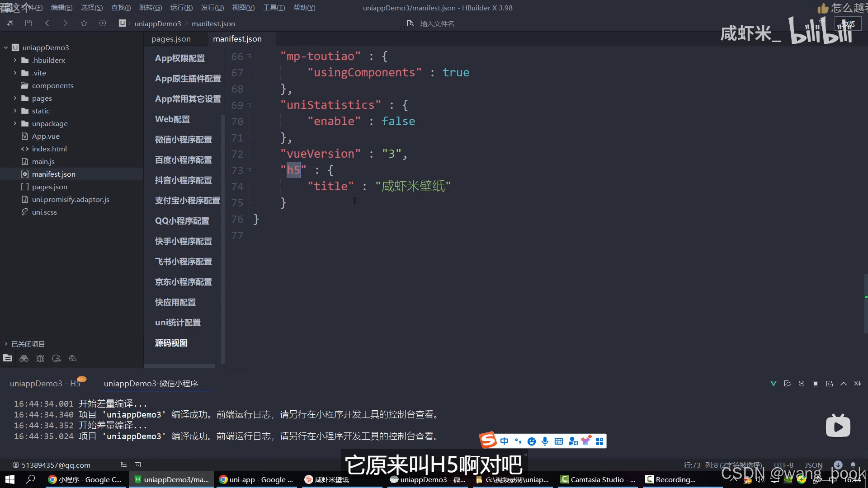Viewport: 868px width, 488px height.
Task: Stop the running console process
Action: 816,384
